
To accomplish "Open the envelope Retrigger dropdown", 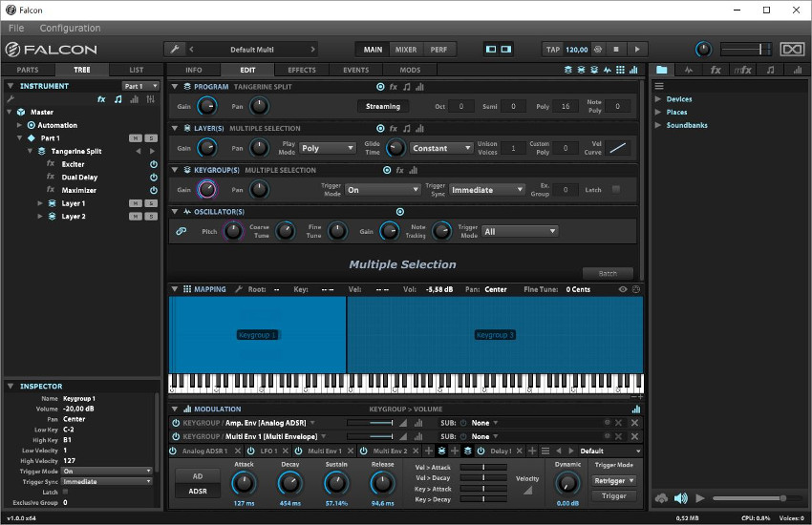I will coord(614,481).
